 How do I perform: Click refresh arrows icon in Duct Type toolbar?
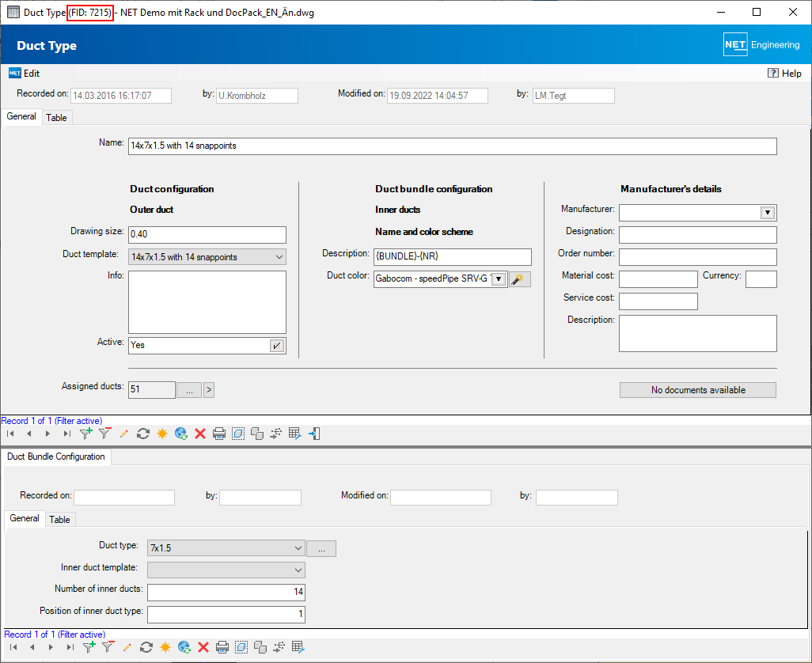pyautogui.click(x=143, y=434)
